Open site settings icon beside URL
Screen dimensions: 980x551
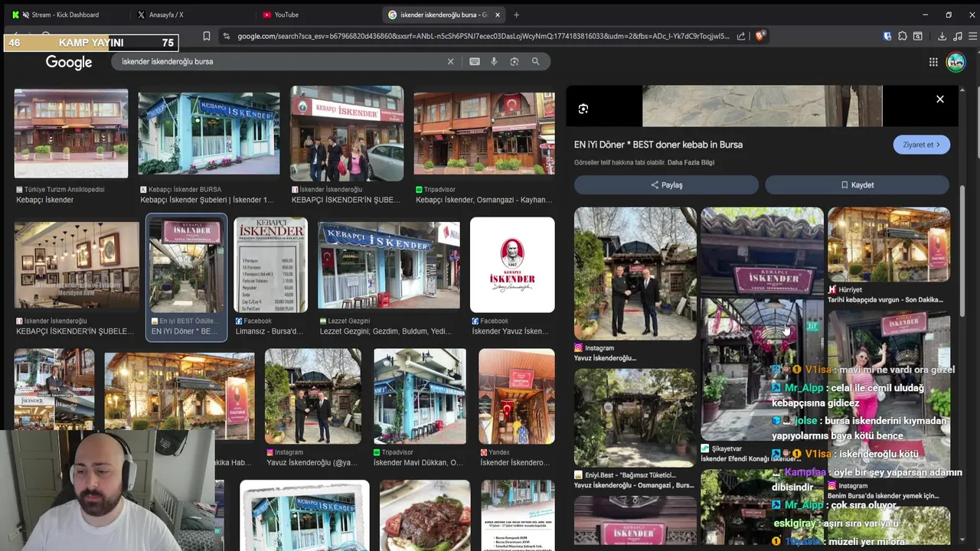(x=226, y=36)
